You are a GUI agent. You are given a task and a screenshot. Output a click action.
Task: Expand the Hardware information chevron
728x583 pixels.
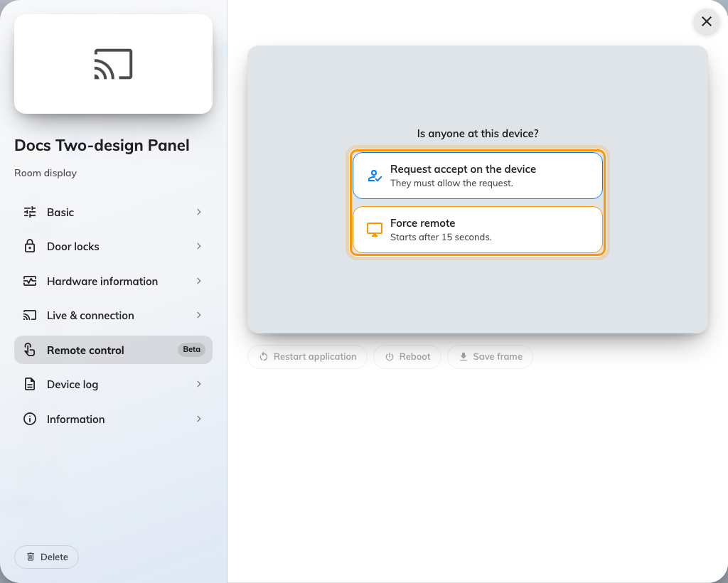coord(199,281)
